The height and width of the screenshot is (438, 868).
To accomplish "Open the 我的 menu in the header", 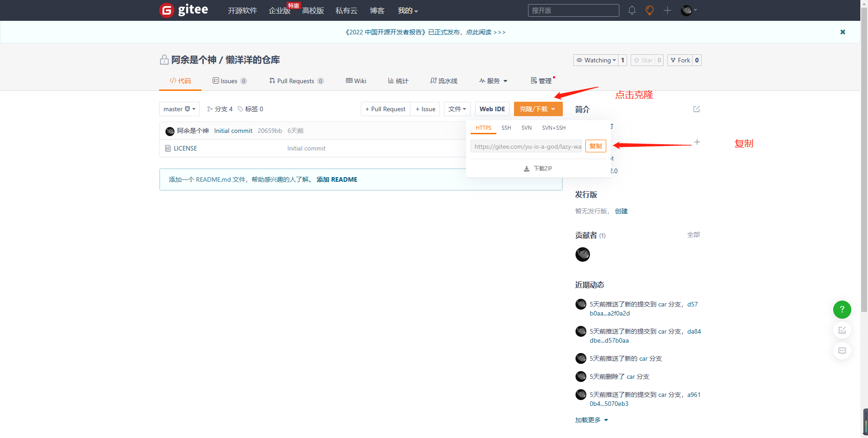I will [408, 10].
